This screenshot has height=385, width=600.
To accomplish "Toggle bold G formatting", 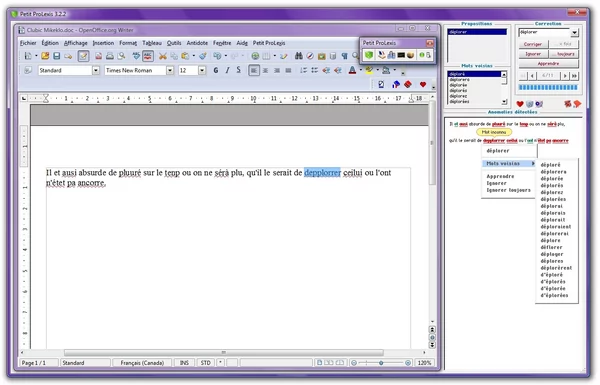I will [216, 70].
